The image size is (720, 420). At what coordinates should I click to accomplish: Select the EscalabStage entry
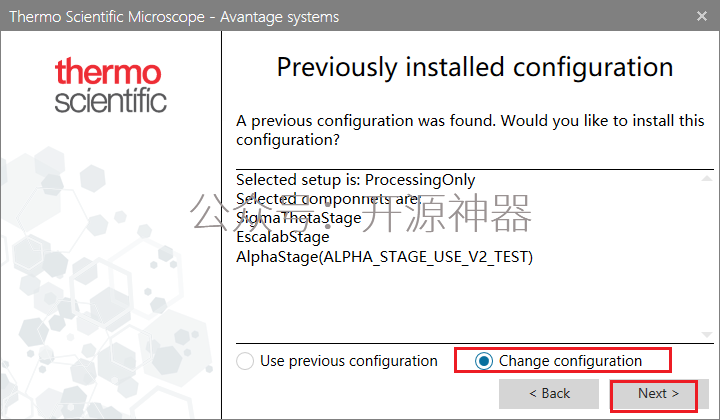(x=282, y=237)
